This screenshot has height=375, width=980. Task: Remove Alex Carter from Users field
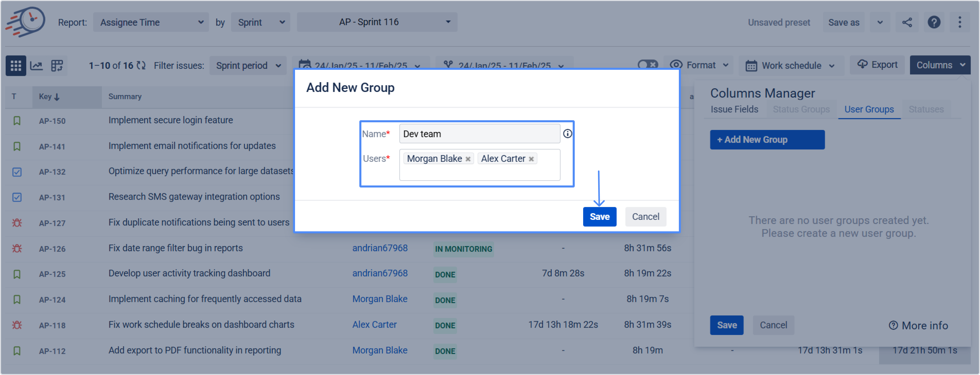[x=531, y=159]
